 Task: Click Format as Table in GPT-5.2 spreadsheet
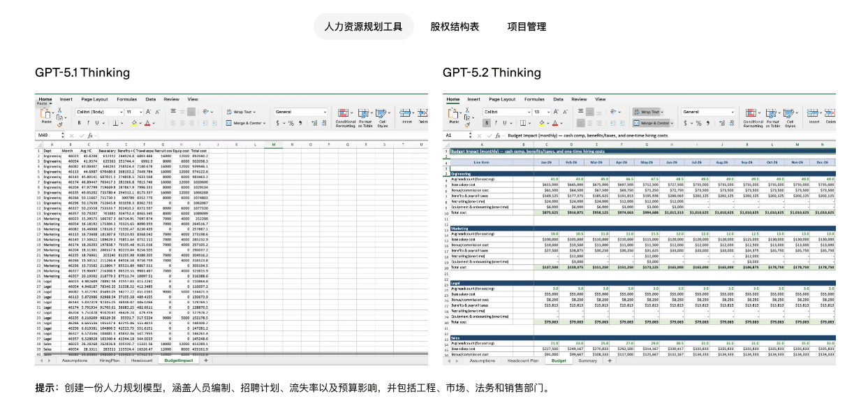click(x=772, y=117)
